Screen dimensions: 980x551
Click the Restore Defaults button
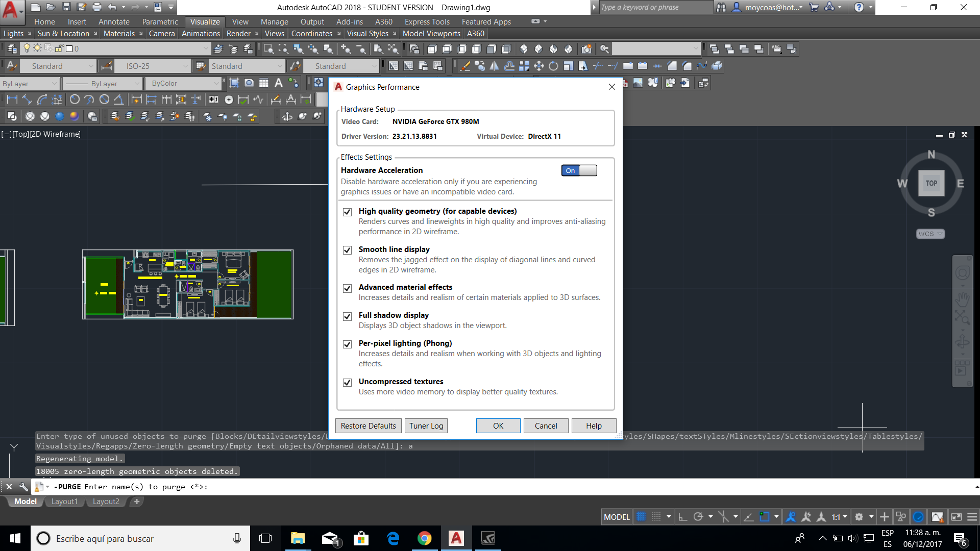coord(368,425)
